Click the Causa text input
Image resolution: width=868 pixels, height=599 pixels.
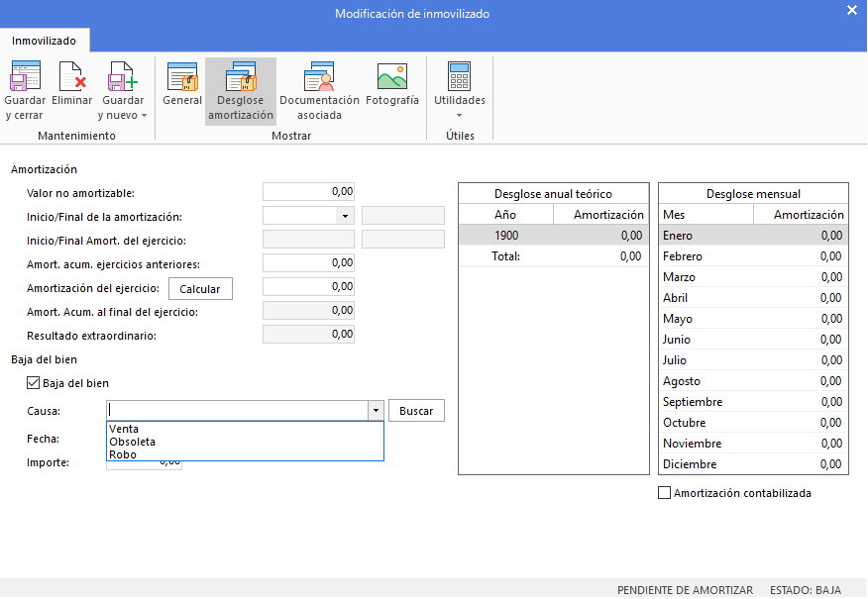click(x=238, y=411)
